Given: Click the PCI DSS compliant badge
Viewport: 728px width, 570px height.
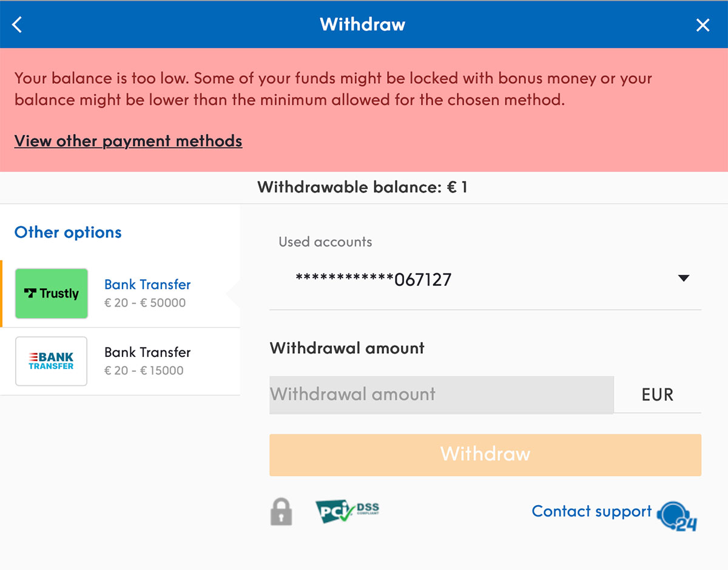Looking at the screenshot, I should pyautogui.click(x=347, y=511).
